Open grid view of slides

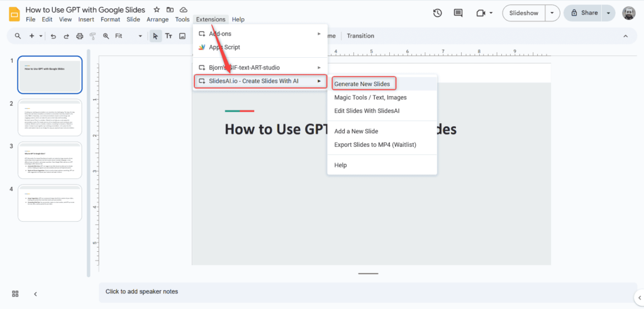point(15,293)
